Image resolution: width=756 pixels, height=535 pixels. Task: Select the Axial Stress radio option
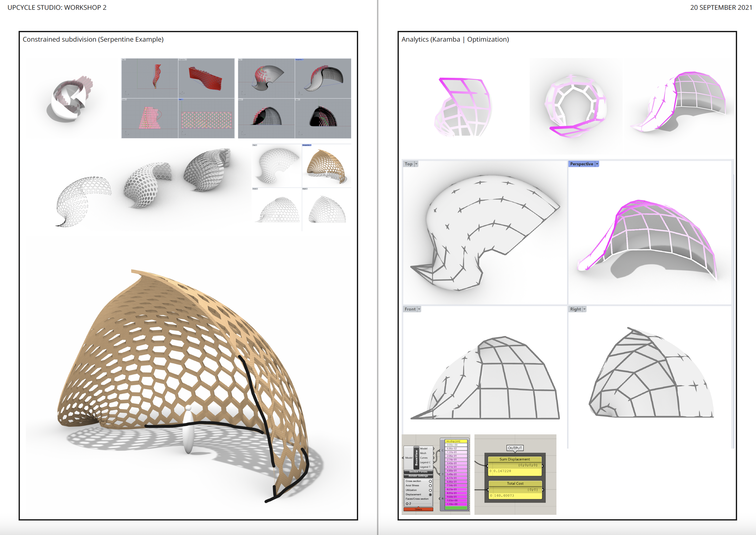click(430, 485)
